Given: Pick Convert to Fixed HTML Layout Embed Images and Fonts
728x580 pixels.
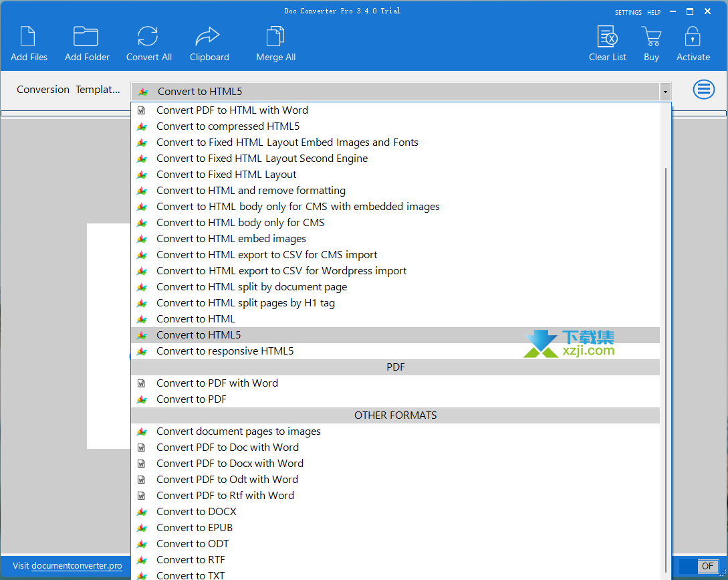Looking at the screenshot, I should (395, 142).
